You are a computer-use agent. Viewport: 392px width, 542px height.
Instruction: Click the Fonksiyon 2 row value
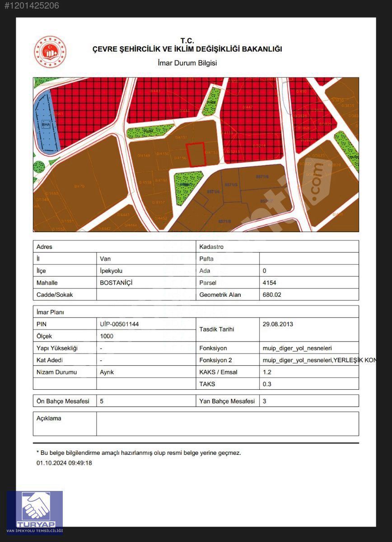click(319, 360)
